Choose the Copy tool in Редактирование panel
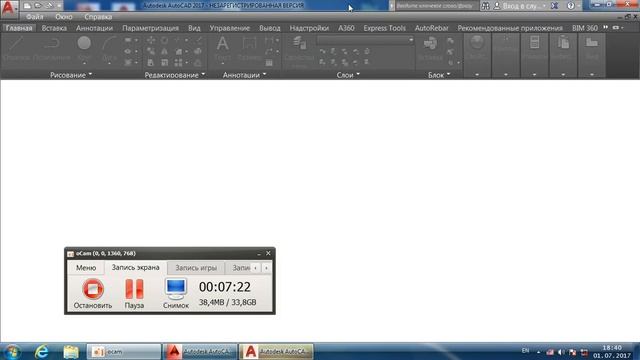640x360 pixels. [151, 51]
